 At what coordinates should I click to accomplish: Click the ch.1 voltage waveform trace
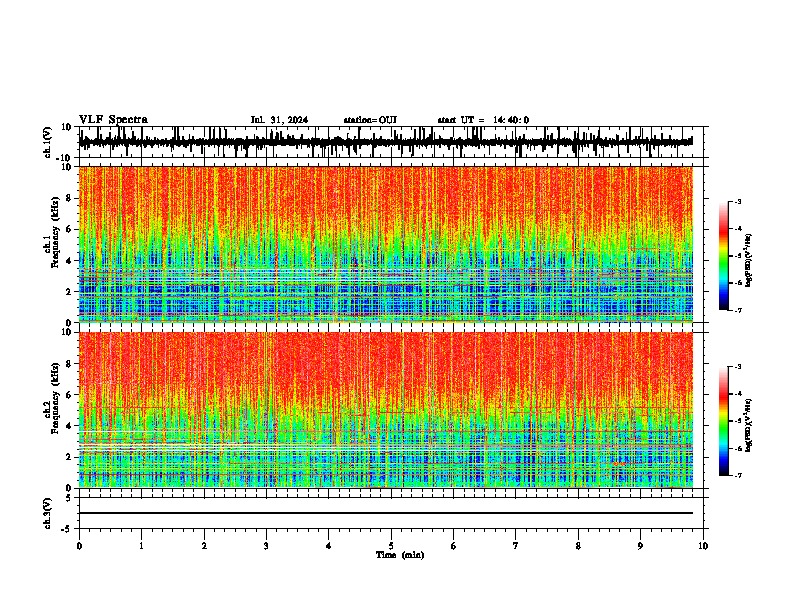point(386,142)
